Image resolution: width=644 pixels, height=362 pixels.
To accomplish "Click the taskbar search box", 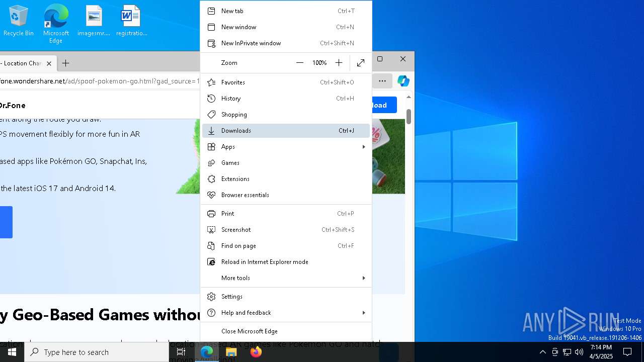I will click(x=97, y=352).
